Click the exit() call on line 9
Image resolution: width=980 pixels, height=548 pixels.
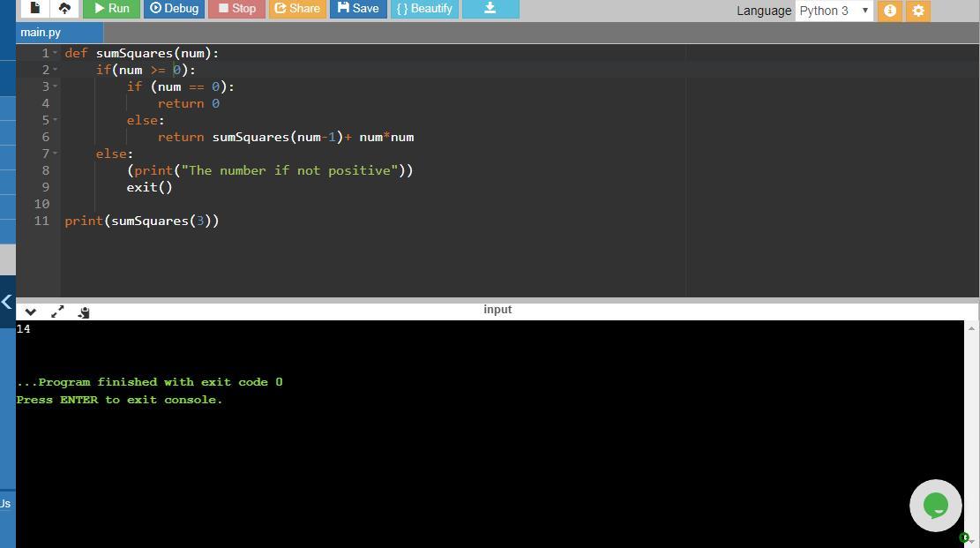149,187
